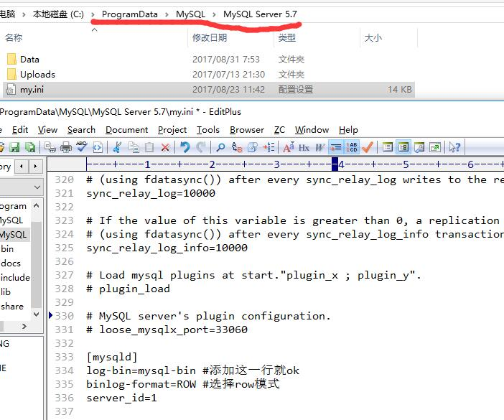Click line 334 log-bin=mysql-bin text

[x=141, y=370]
